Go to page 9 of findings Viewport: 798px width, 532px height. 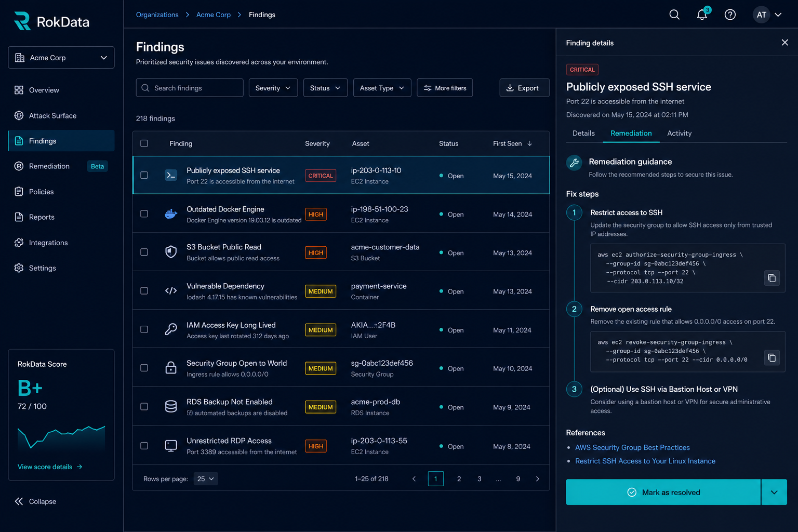[x=518, y=479]
